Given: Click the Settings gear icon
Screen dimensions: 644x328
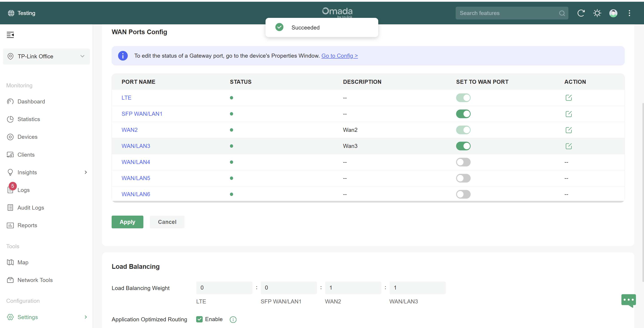Looking at the screenshot, I should click(10, 317).
